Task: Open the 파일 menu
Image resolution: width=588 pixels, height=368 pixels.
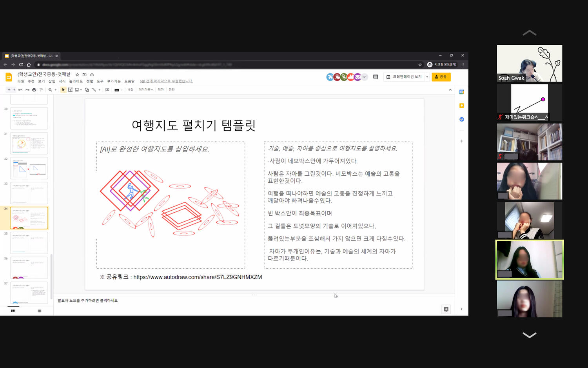Action: [x=21, y=81]
